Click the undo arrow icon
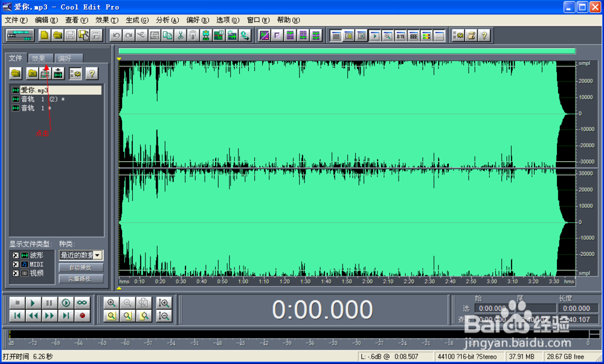 tap(115, 36)
